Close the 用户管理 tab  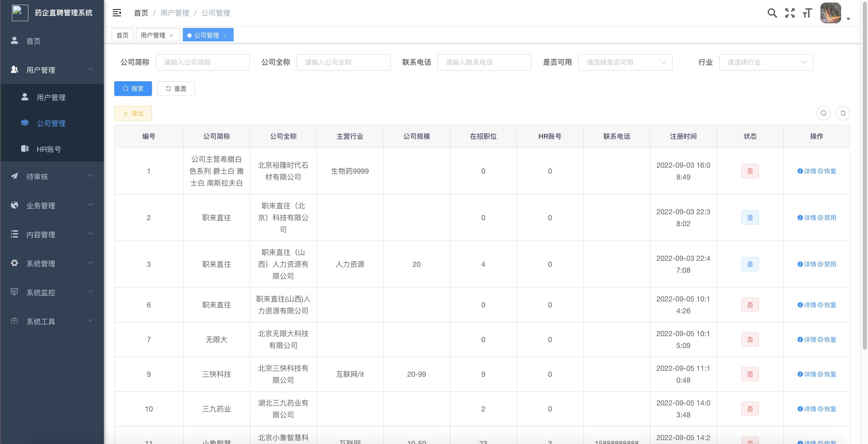point(172,35)
